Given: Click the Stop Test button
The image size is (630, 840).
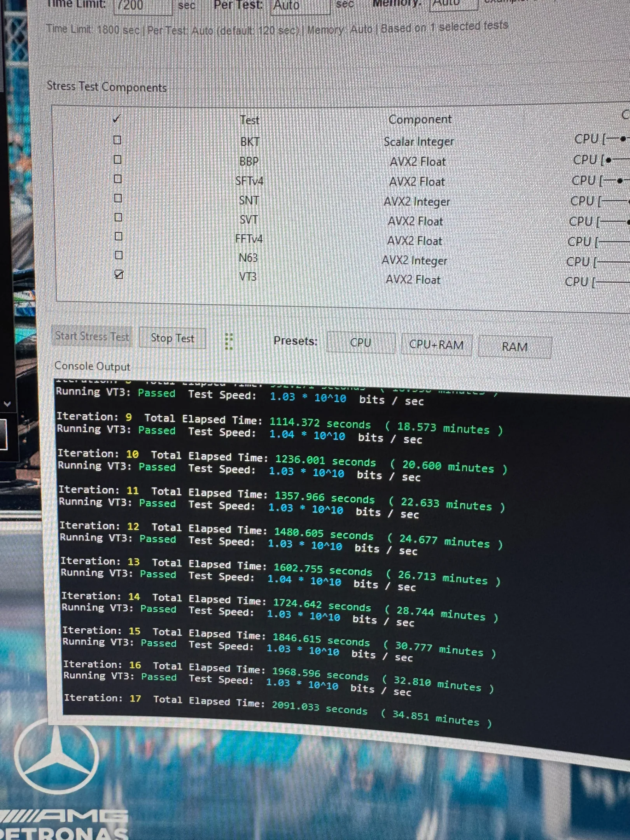Looking at the screenshot, I should pyautogui.click(x=172, y=338).
